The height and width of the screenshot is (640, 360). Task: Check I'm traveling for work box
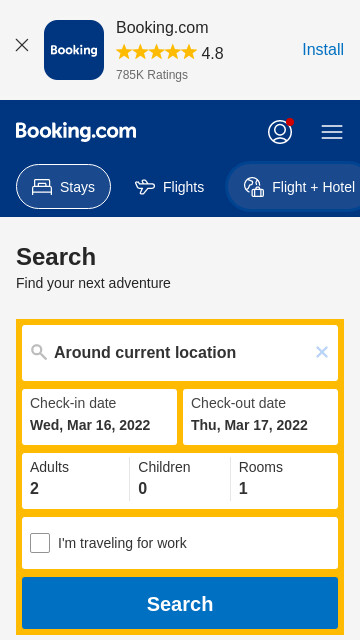tap(40, 543)
